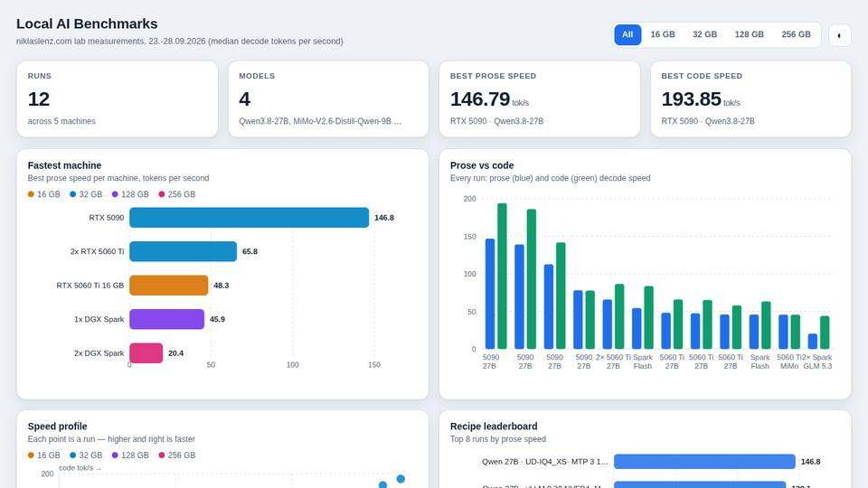This screenshot has width=868, height=488.
Task: Open the Models stat card
Action: pyautogui.click(x=328, y=99)
